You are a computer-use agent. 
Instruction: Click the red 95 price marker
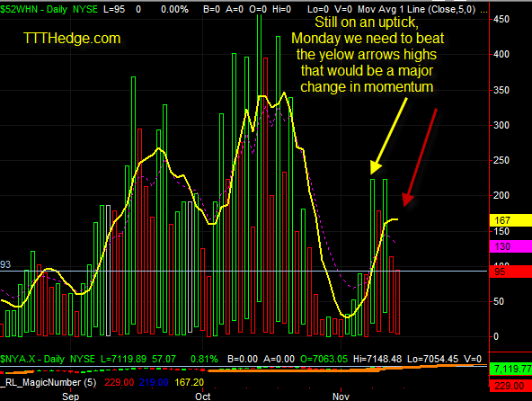click(x=510, y=272)
